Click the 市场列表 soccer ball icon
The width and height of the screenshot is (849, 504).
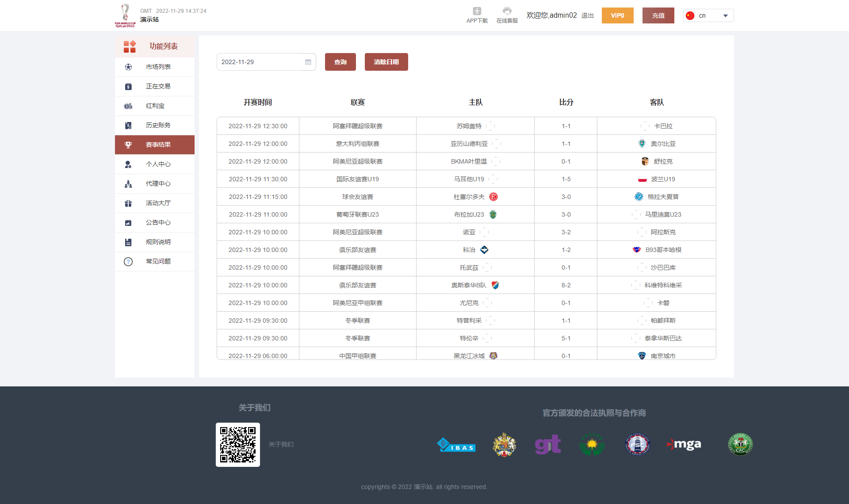point(128,67)
